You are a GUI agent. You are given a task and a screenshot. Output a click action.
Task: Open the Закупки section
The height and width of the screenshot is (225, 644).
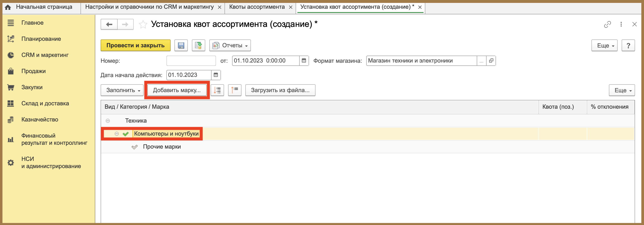click(x=32, y=87)
